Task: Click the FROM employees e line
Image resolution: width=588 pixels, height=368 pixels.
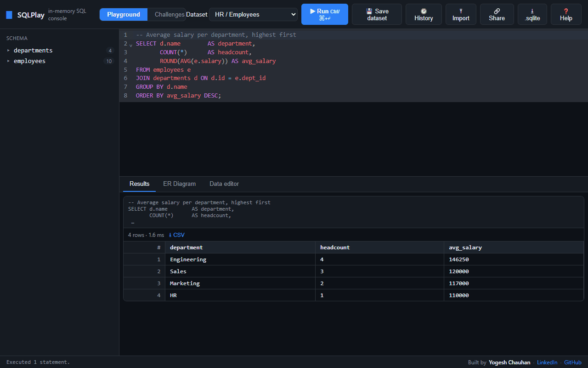Action: pyautogui.click(x=163, y=69)
